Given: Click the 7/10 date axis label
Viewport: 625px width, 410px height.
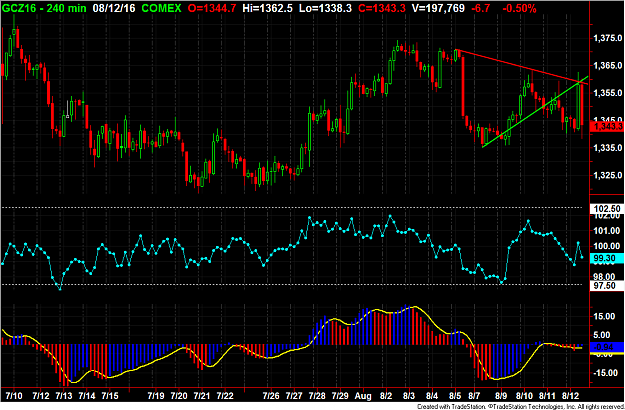Looking at the screenshot, I should click(x=14, y=396).
